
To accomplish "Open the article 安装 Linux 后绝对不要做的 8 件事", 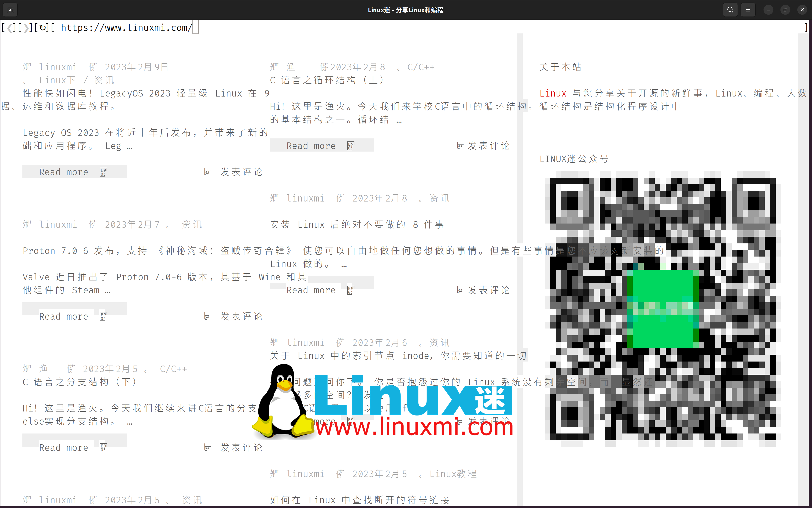I will (x=357, y=224).
